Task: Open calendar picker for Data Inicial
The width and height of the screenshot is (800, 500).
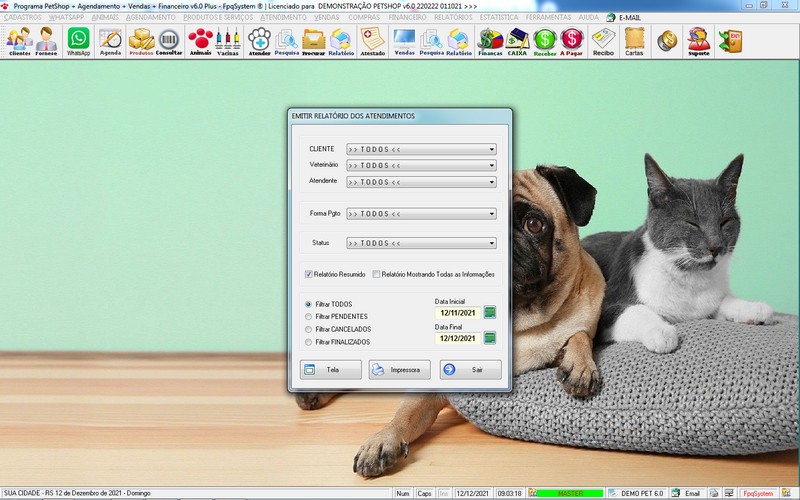Action: click(x=490, y=312)
